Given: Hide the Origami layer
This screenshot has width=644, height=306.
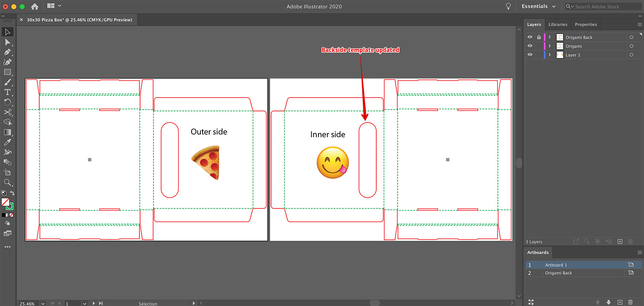Looking at the screenshot, I should pos(530,46).
